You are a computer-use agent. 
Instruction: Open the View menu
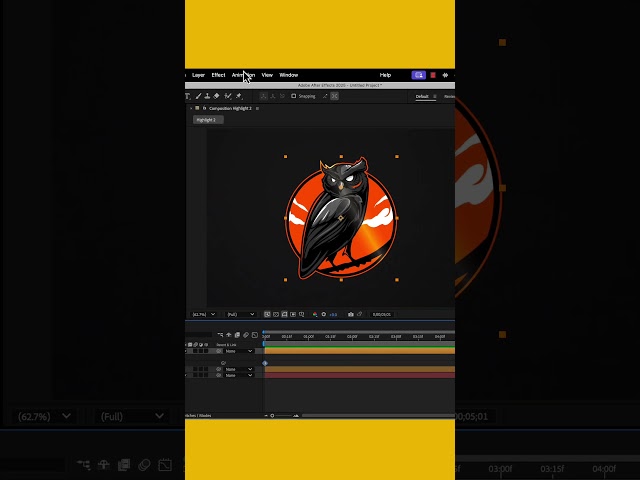coord(267,75)
